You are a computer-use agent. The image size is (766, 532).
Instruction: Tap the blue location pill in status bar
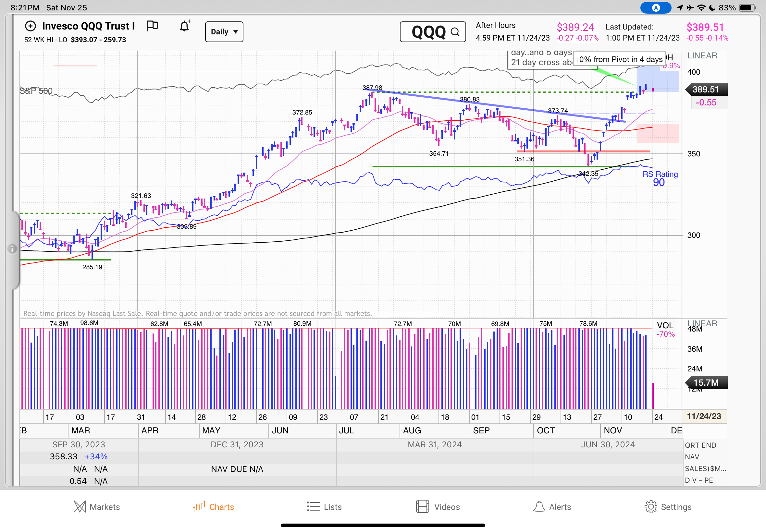coord(656,8)
